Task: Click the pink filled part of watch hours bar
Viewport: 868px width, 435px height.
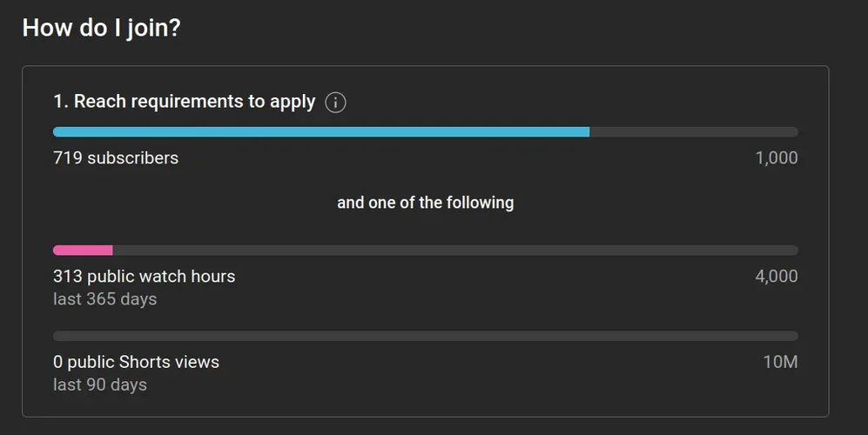Action: click(83, 251)
